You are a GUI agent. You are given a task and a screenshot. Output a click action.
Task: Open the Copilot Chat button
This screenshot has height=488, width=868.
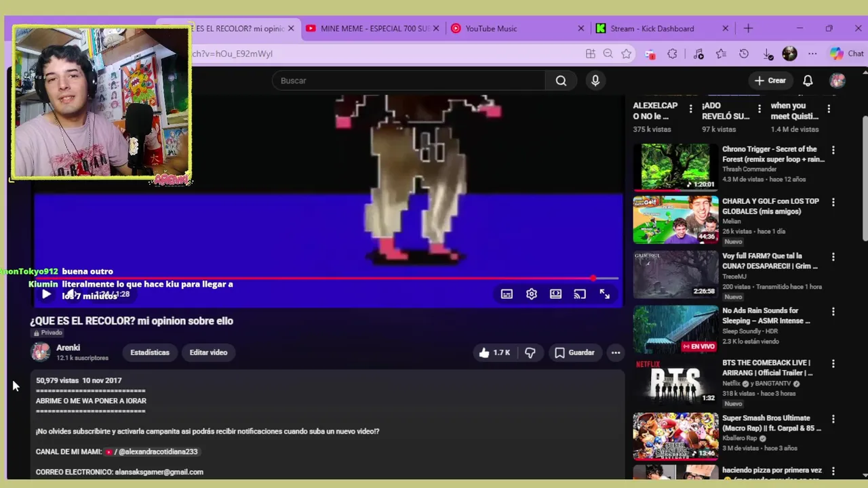(x=846, y=54)
